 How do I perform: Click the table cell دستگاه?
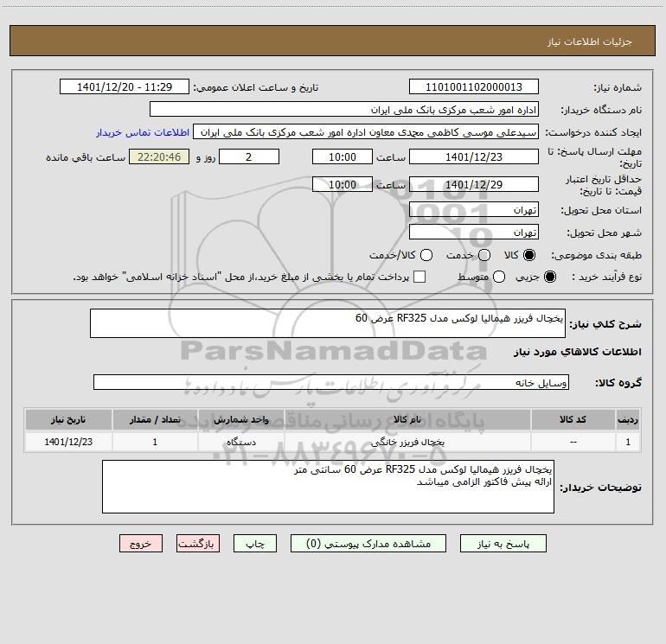tap(240, 442)
